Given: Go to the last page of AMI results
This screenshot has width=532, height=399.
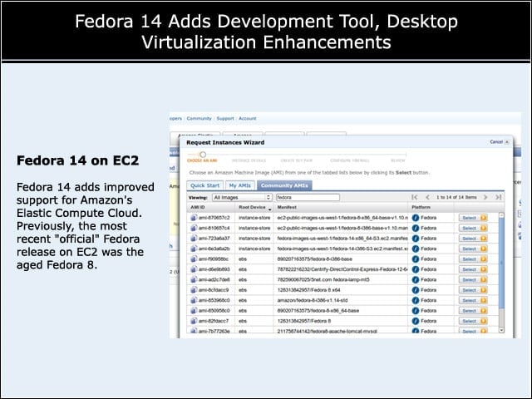Looking at the screenshot, I should [498, 197].
